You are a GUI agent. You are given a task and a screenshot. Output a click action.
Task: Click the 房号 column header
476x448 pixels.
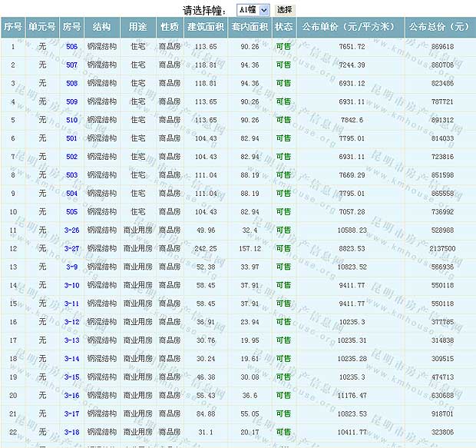pyautogui.click(x=71, y=27)
